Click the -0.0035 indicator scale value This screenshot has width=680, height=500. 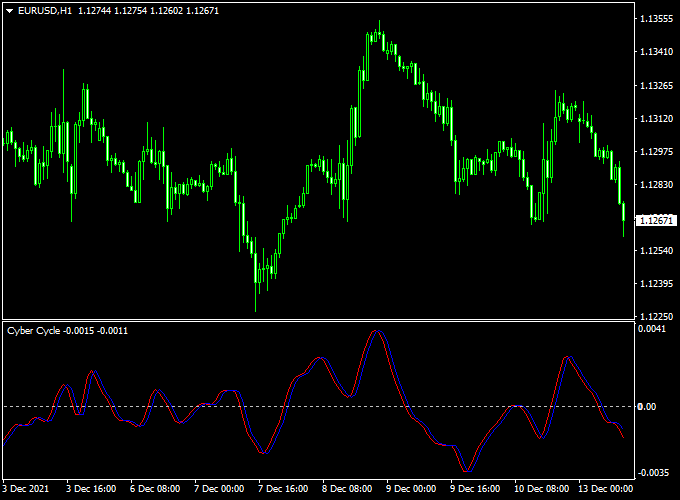pos(653,472)
